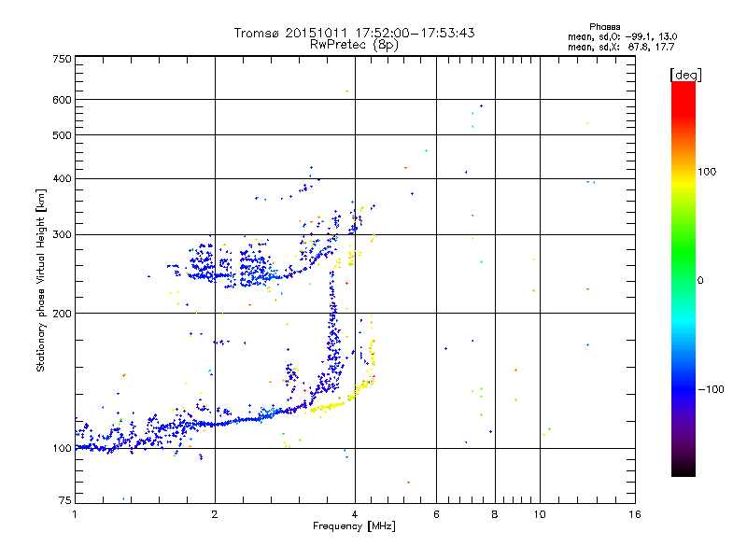Click the y-axis label 'Stationary phase Virtual Height [km]'
This screenshot has height=560, width=747.
(40, 280)
